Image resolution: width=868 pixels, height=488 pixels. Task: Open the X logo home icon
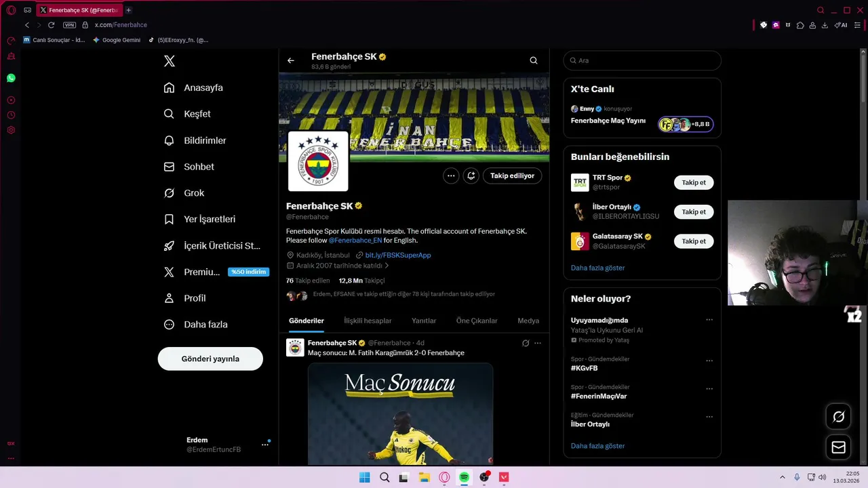tap(170, 61)
